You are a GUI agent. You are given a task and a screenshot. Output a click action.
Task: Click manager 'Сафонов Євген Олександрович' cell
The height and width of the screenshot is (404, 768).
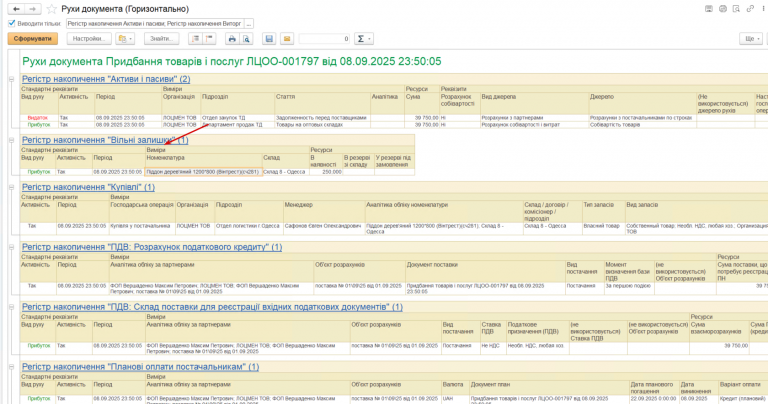[x=324, y=229]
